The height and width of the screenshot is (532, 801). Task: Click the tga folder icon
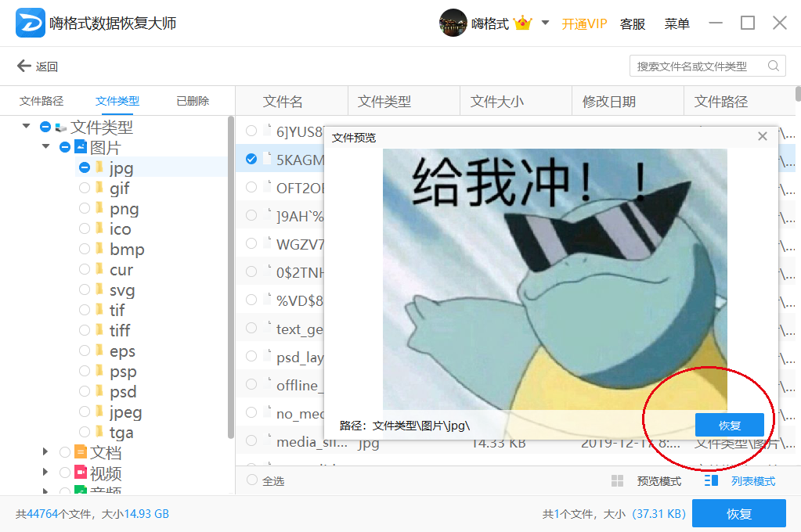(x=99, y=432)
